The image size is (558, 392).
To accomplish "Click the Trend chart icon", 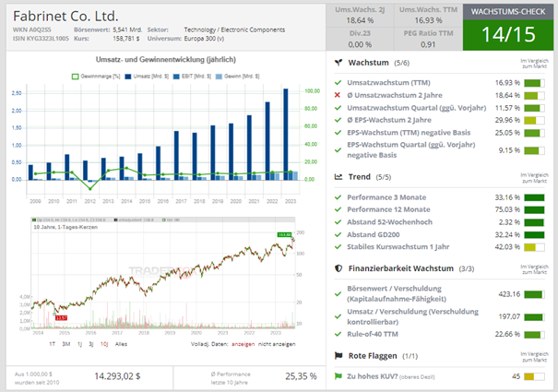I will tap(338, 176).
